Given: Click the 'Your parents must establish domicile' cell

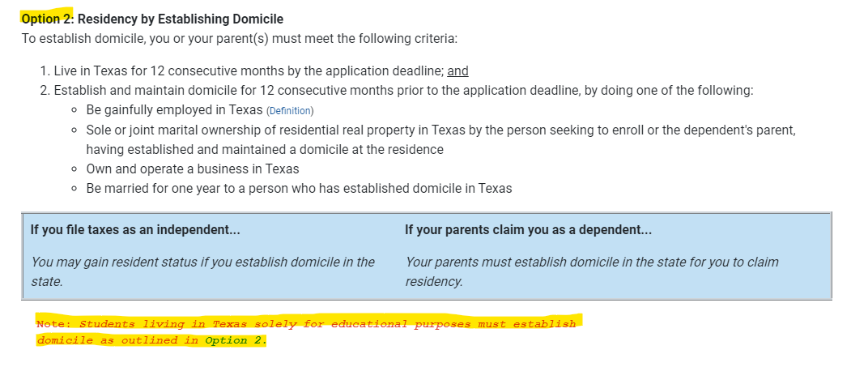Looking at the screenshot, I should pos(591,271).
